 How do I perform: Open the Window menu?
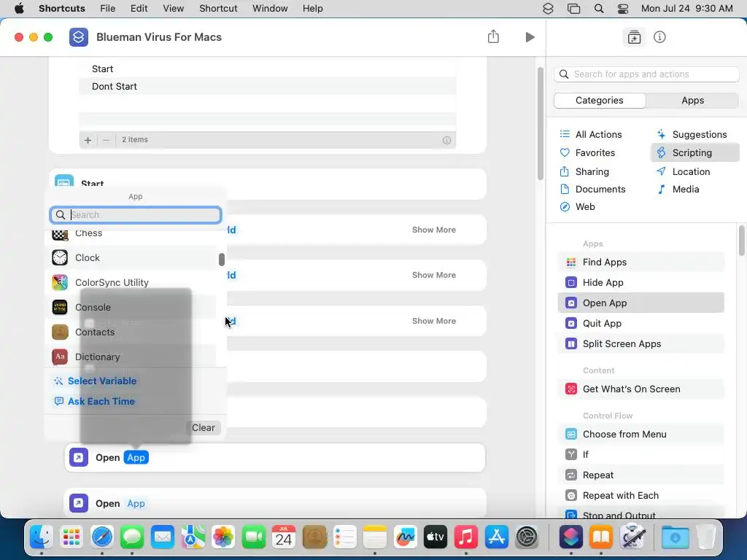click(x=270, y=9)
